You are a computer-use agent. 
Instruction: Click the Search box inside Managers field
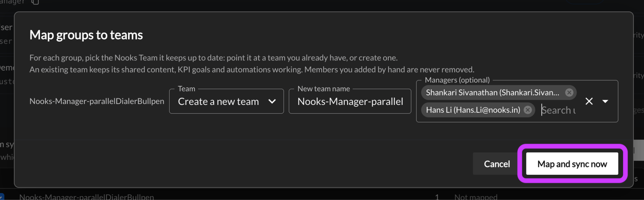558,110
